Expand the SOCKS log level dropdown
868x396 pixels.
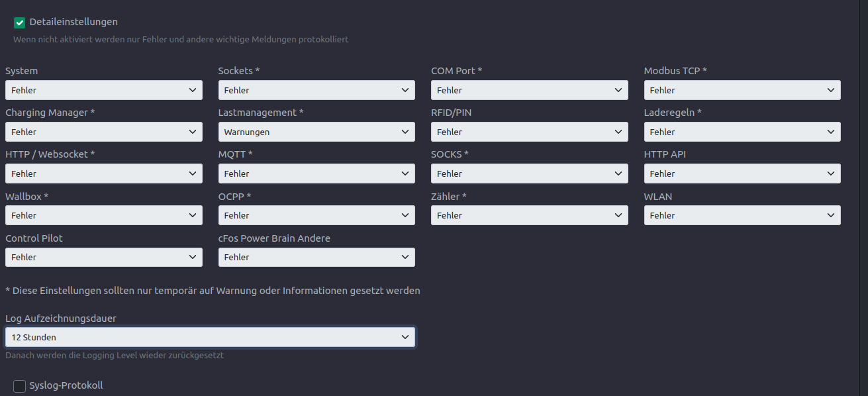(x=530, y=173)
